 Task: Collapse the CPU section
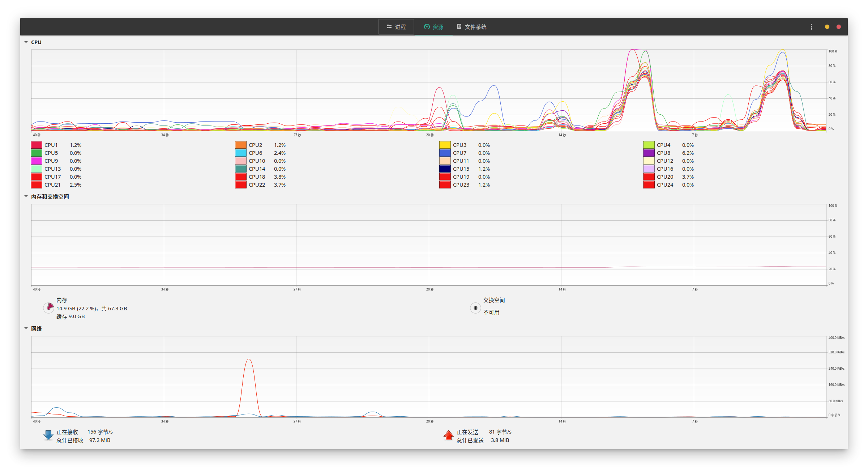[x=26, y=42]
